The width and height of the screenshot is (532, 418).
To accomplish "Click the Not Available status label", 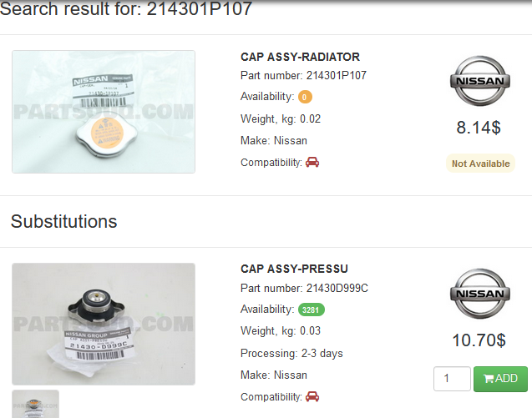I will [x=480, y=164].
